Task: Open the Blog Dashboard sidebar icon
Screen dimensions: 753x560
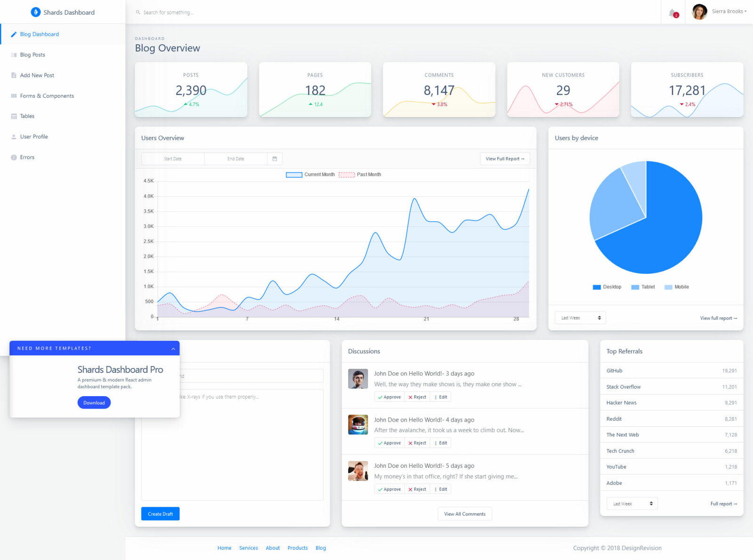Action: (14, 34)
